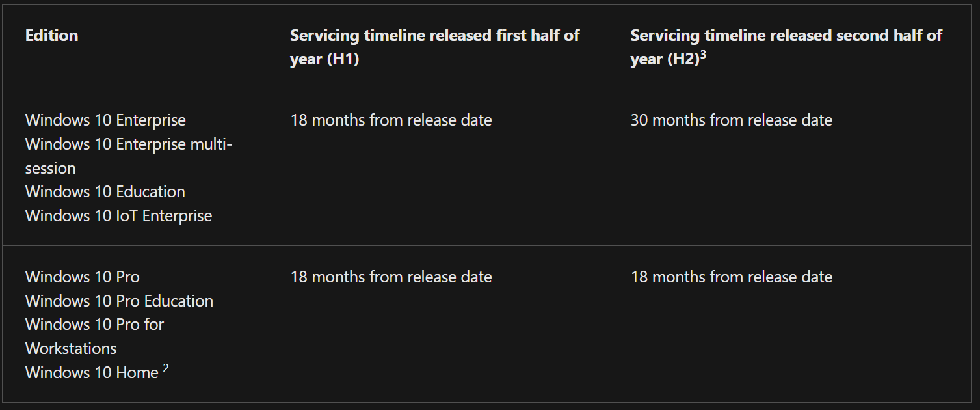Click the Windows 10 Pro Education entry

click(119, 301)
